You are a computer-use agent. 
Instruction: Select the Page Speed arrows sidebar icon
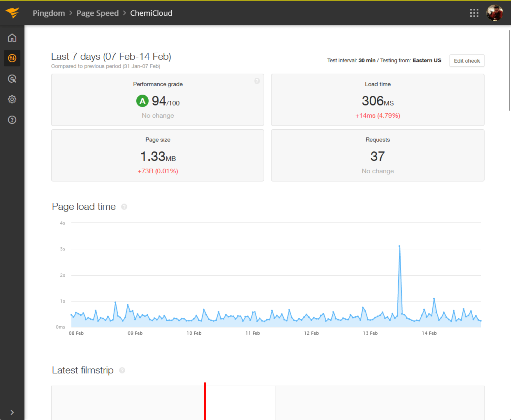(12, 58)
